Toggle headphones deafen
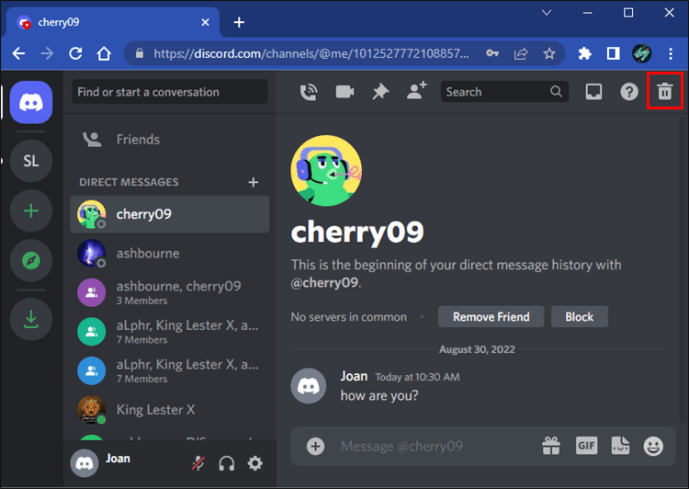The image size is (689, 489). point(227,464)
